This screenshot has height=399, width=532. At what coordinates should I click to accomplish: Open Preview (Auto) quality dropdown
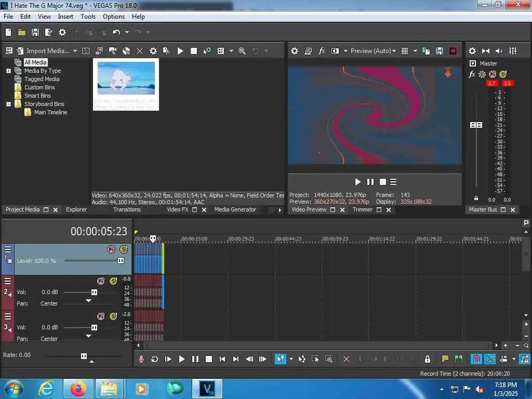pos(373,51)
